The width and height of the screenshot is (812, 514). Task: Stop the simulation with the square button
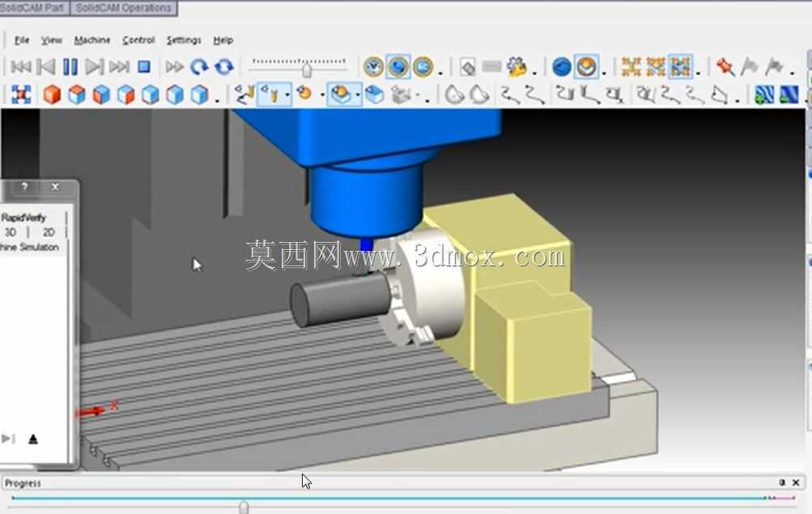(x=144, y=66)
